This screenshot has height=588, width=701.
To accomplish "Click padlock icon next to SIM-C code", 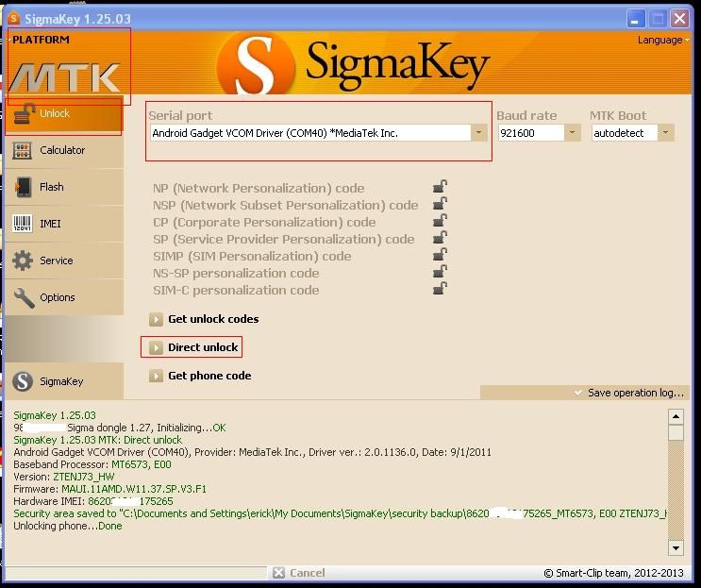I will point(440,289).
